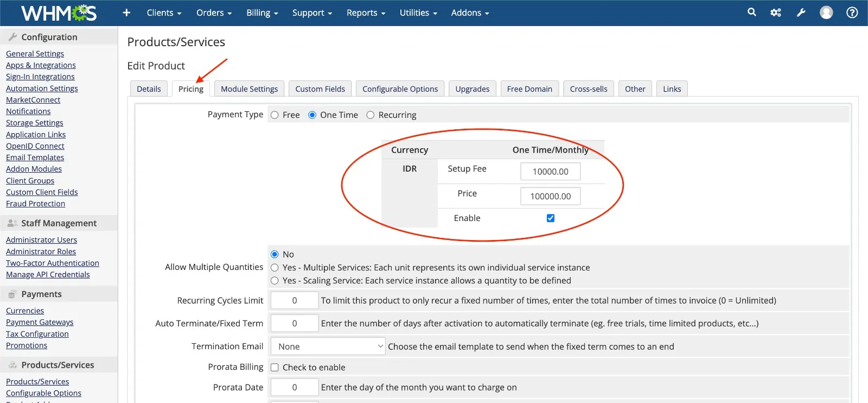This screenshot has width=868, height=403.
Task: Open the Links tab
Action: pyautogui.click(x=672, y=89)
